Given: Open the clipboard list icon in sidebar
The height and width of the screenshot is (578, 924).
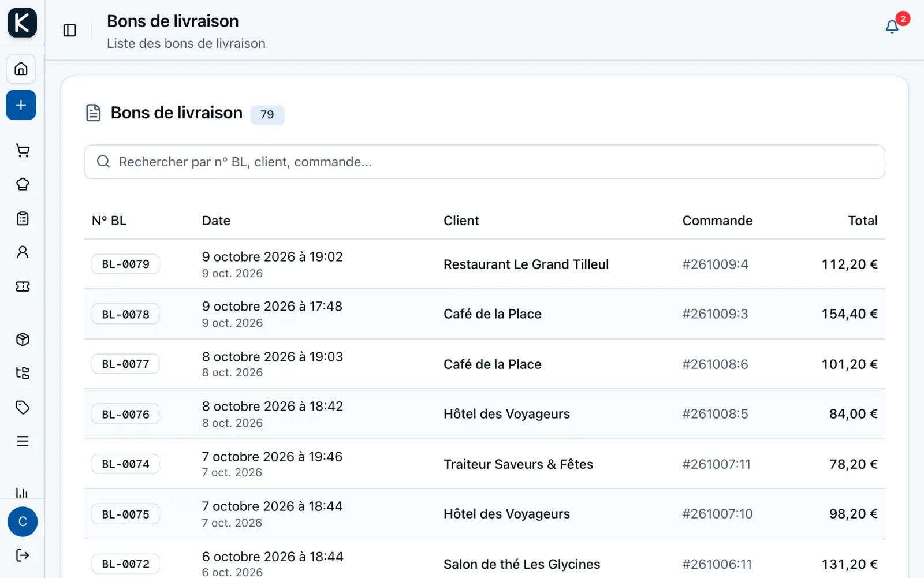Looking at the screenshot, I should tap(23, 218).
